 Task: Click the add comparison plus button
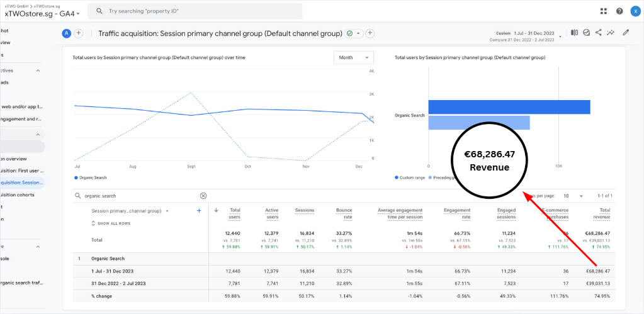79,33
